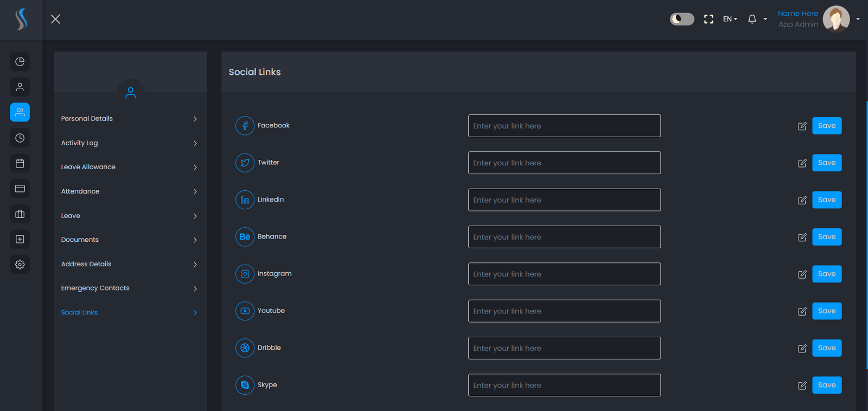Edit the Dribble link with pencil icon
This screenshot has height=411, width=868.
(802, 349)
